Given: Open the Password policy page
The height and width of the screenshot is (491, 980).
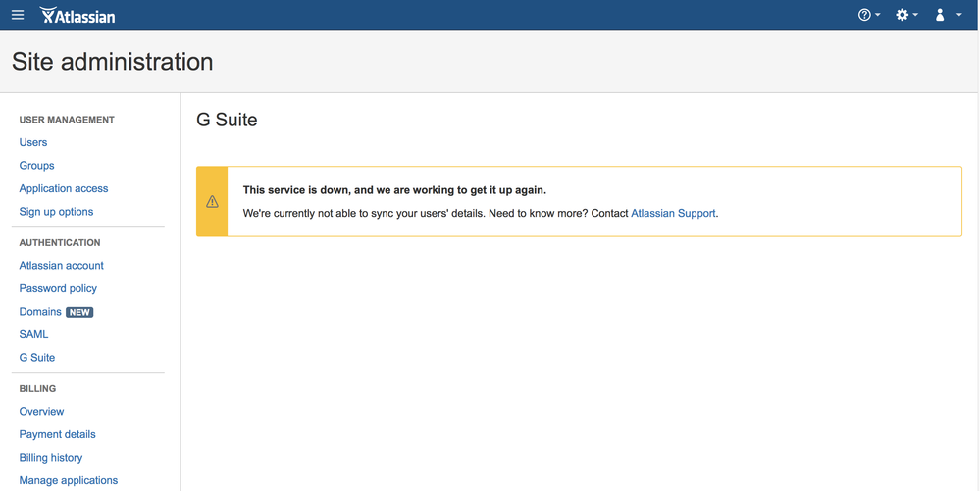Looking at the screenshot, I should [x=58, y=288].
